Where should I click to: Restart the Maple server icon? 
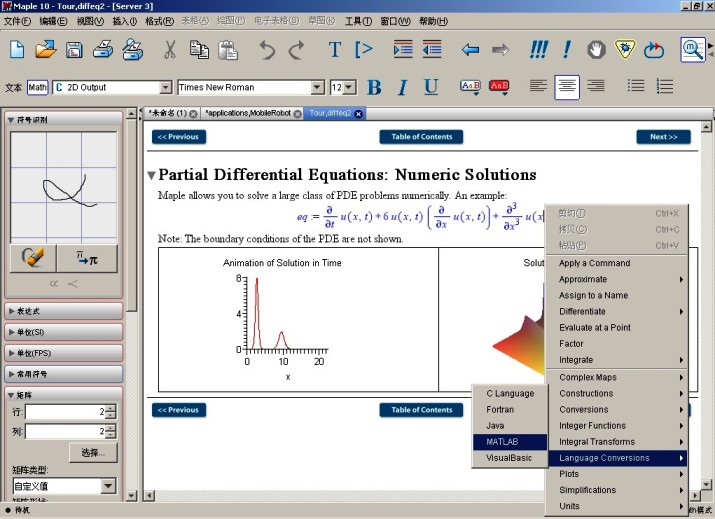click(654, 49)
